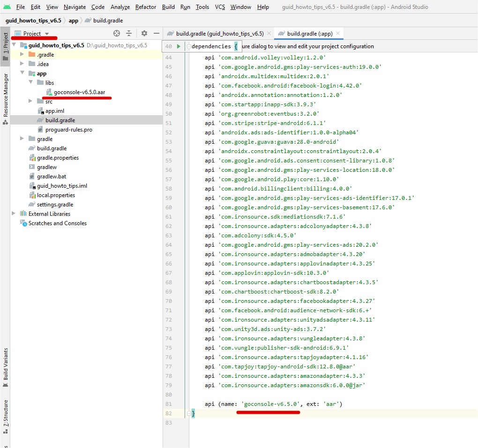The width and height of the screenshot is (478, 448).
Task: Collapse guid_howto_tips_v6.5 root node
Action: [x=14, y=45]
